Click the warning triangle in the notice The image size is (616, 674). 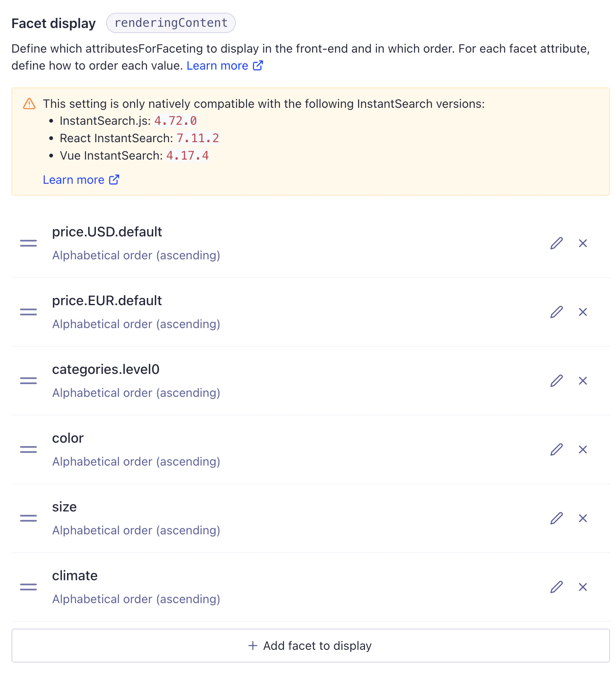pyautogui.click(x=28, y=103)
